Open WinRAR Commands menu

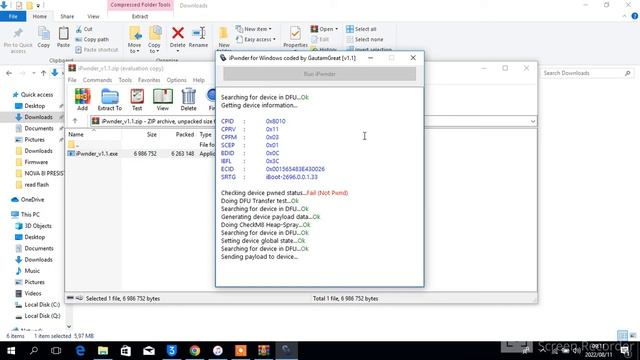tap(97, 80)
